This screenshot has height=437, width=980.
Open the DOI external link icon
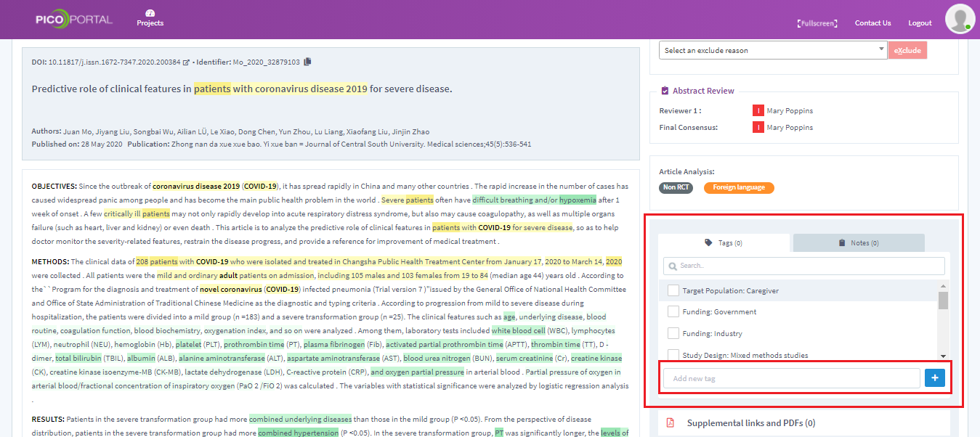click(x=186, y=62)
